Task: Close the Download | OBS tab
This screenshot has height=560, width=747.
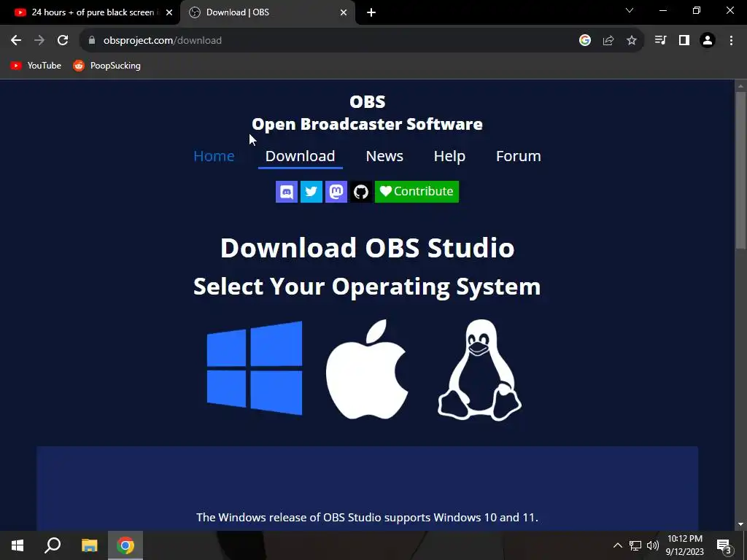Action: pyautogui.click(x=344, y=12)
